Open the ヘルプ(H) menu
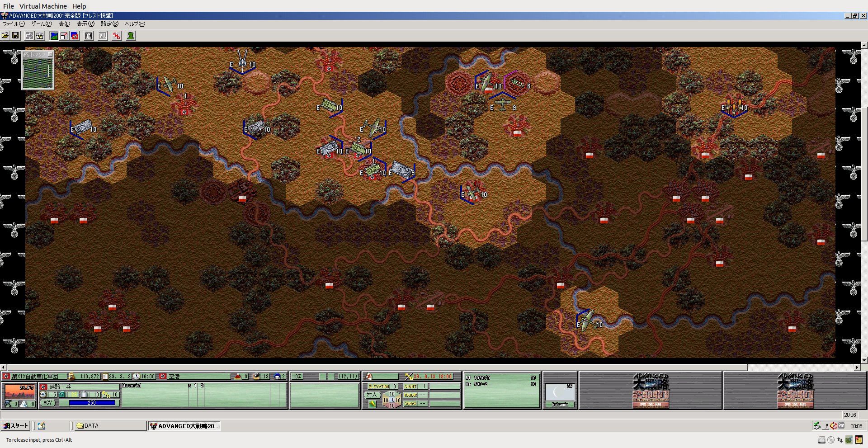This screenshot has width=868, height=448. click(135, 24)
